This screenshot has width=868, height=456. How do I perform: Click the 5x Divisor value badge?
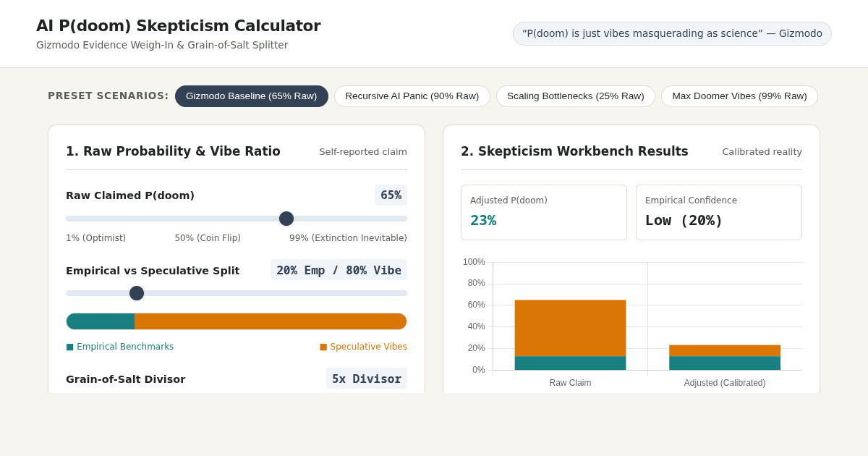pyautogui.click(x=367, y=379)
